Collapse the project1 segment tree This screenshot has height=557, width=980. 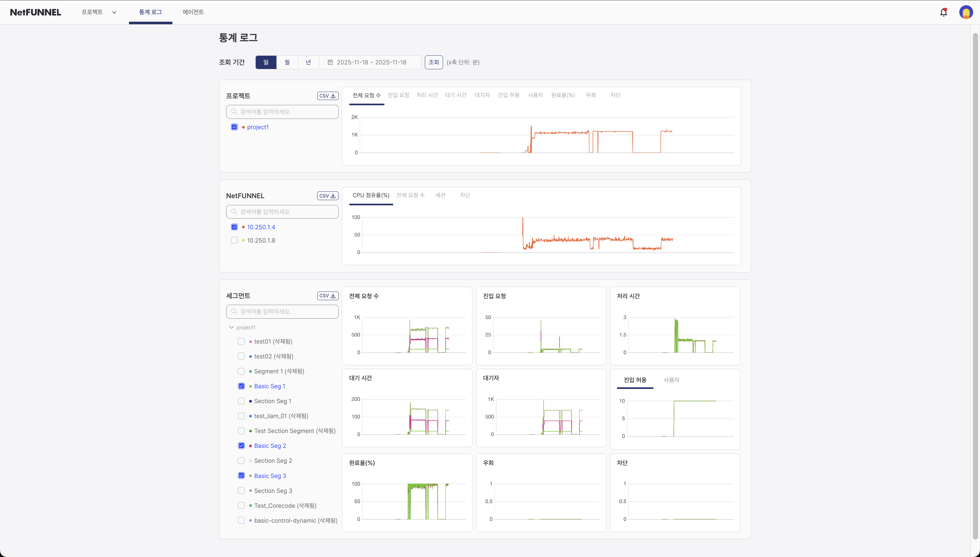(231, 327)
